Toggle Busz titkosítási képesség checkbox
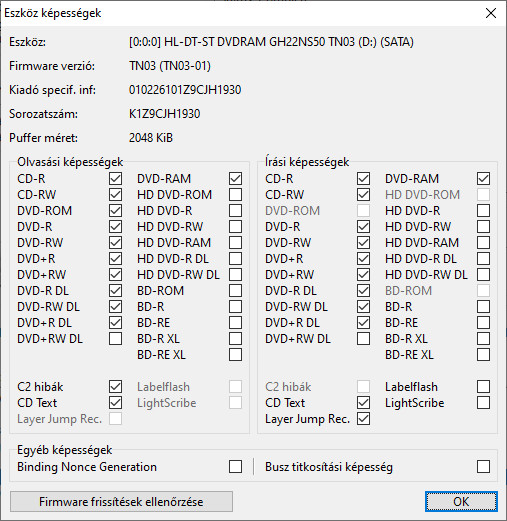507x521 pixels. click(483, 467)
